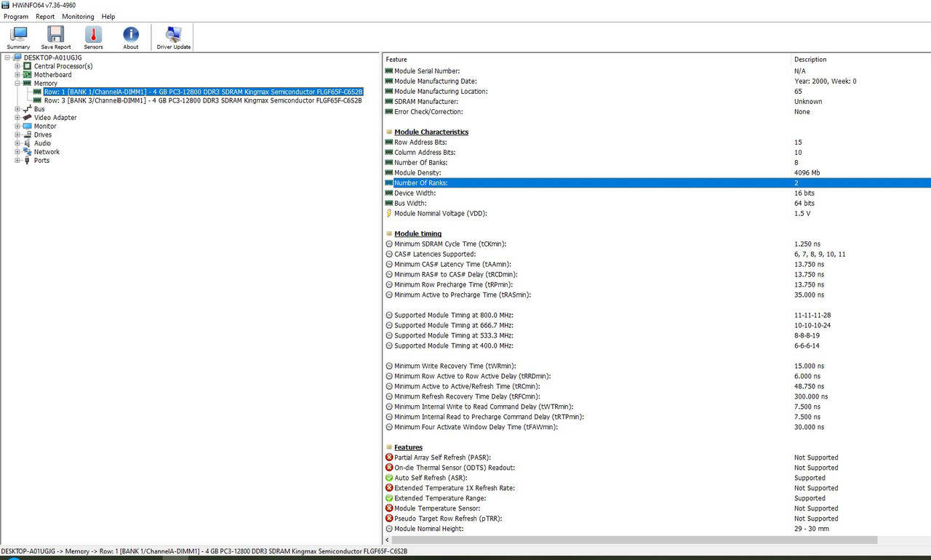The width and height of the screenshot is (931, 560).
Task: Expand the Drives tree node
Action: [x=17, y=135]
